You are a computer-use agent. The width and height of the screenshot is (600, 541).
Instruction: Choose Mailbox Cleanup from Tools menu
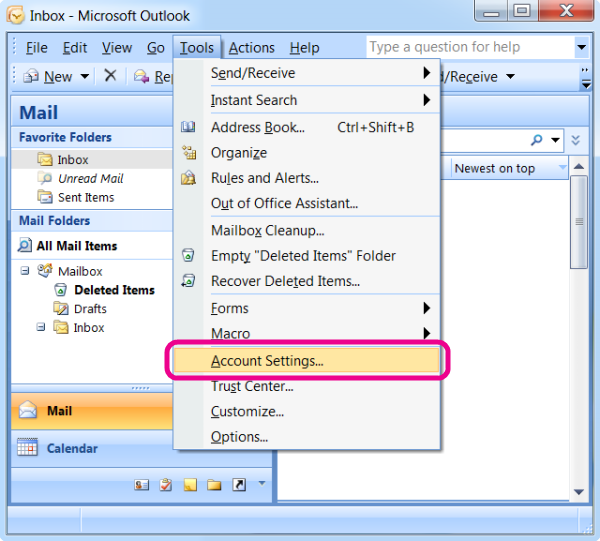pyautogui.click(x=307, y=230)
